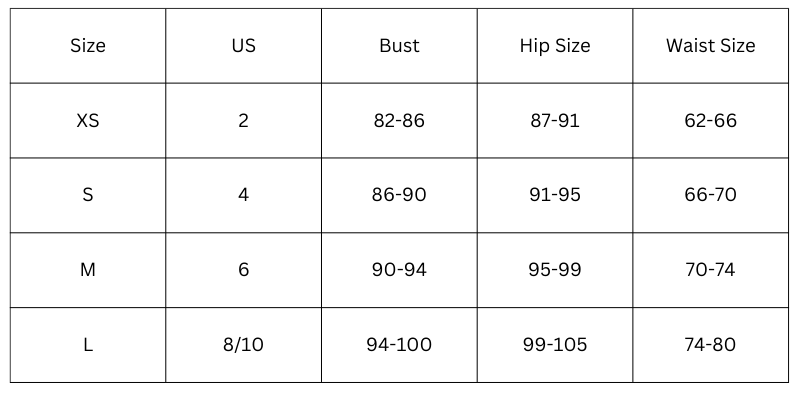Click the L size row label
Viewport: 800px width, 400px height.
(88, 345)
